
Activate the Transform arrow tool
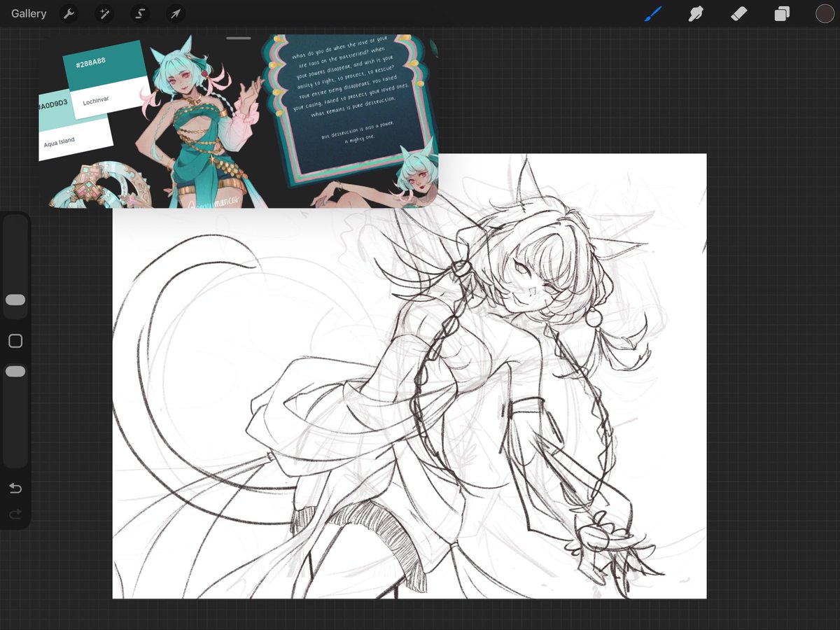(176, 13)
